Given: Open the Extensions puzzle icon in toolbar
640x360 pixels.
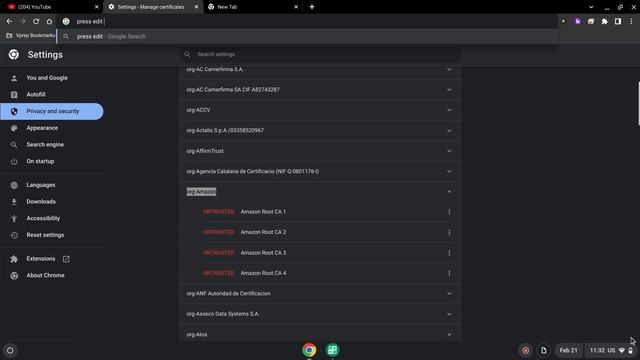Looking at the screenshot, I should click(604, 21).
